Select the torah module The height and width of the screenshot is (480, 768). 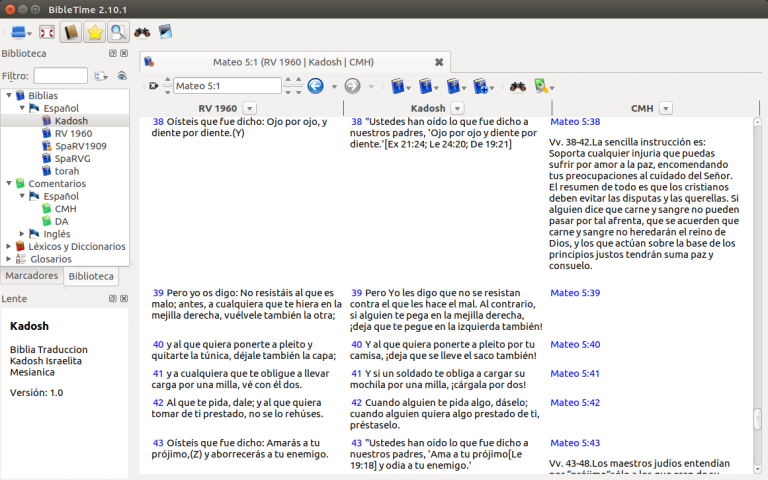pos(65,171)
